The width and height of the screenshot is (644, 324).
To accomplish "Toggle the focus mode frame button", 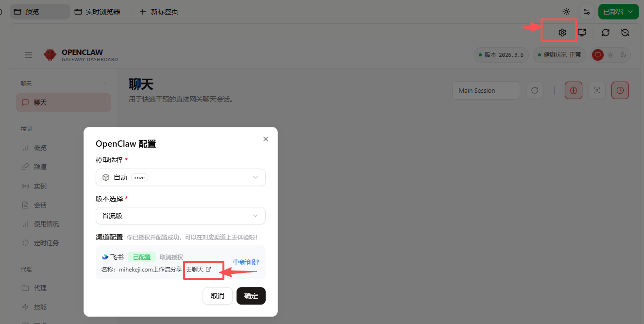I will tap(597, 90).
